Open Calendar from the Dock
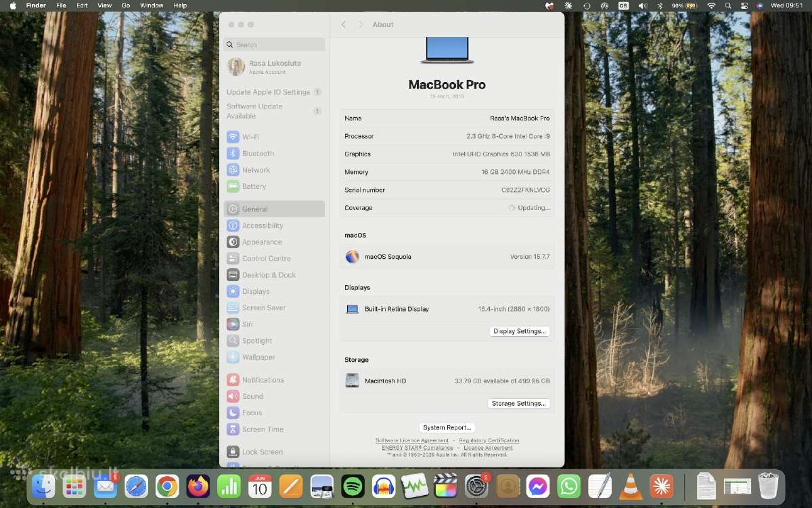812x508 pixels. tap(260, 486)
